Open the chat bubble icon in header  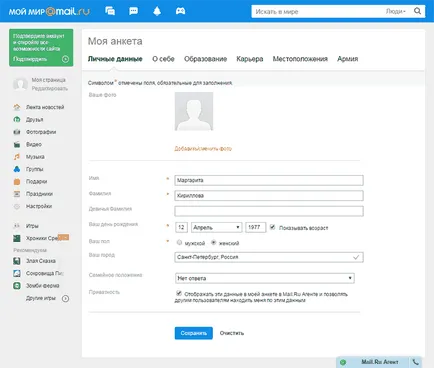[x=133, y=11]
